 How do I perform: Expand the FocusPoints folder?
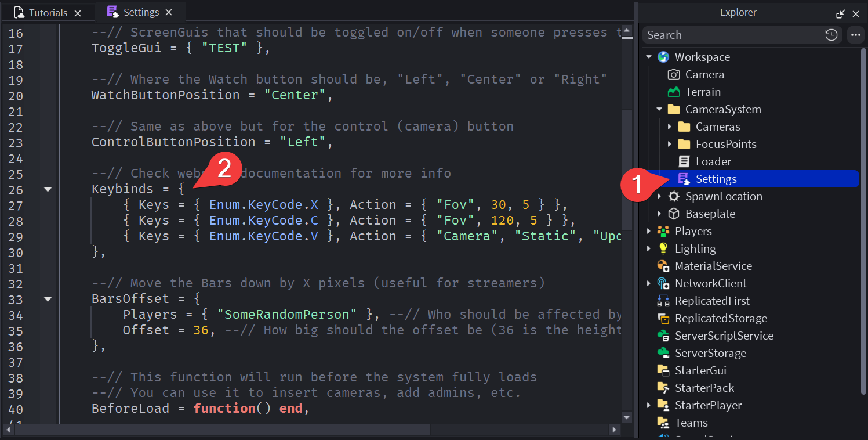670,144
